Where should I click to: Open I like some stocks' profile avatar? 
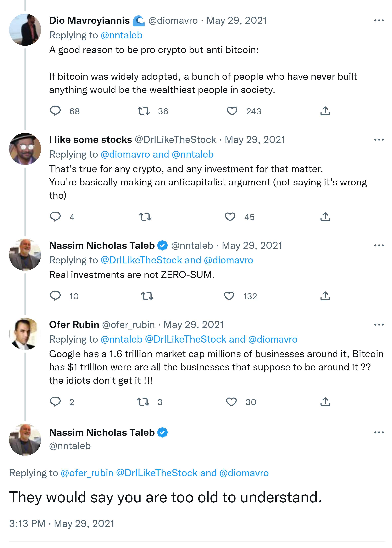(x=25, y=149)
